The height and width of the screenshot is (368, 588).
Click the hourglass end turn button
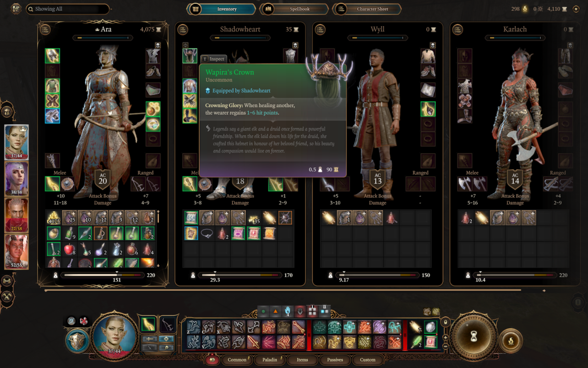[473, 336]
